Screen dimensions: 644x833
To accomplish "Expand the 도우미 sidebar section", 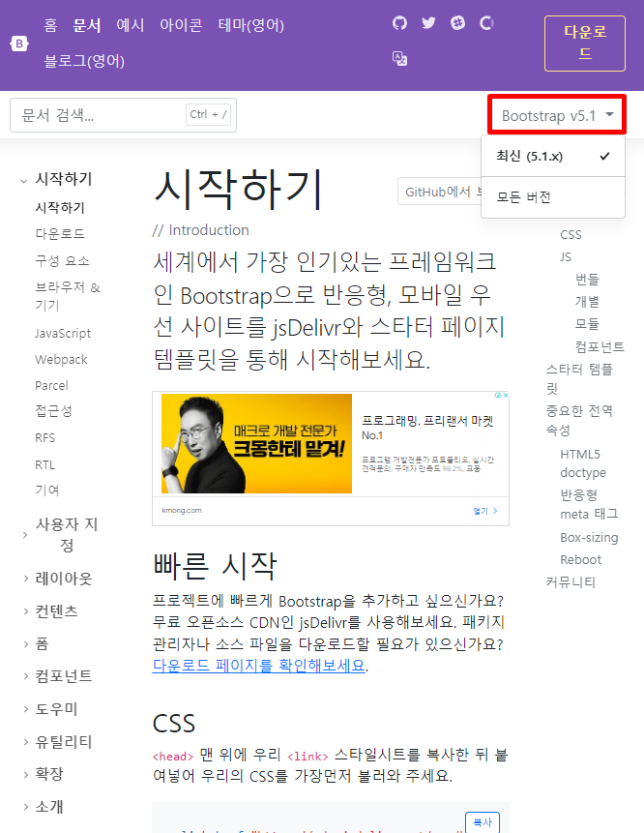I will (50, 709).
